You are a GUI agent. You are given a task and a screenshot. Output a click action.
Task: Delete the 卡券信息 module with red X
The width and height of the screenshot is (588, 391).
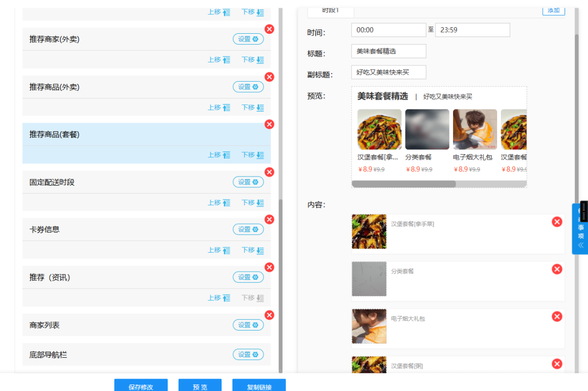pos(269,219)
